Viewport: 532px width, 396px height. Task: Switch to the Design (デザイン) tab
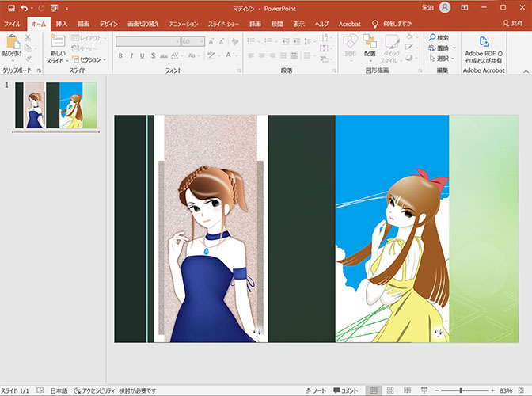coord(108,24)
